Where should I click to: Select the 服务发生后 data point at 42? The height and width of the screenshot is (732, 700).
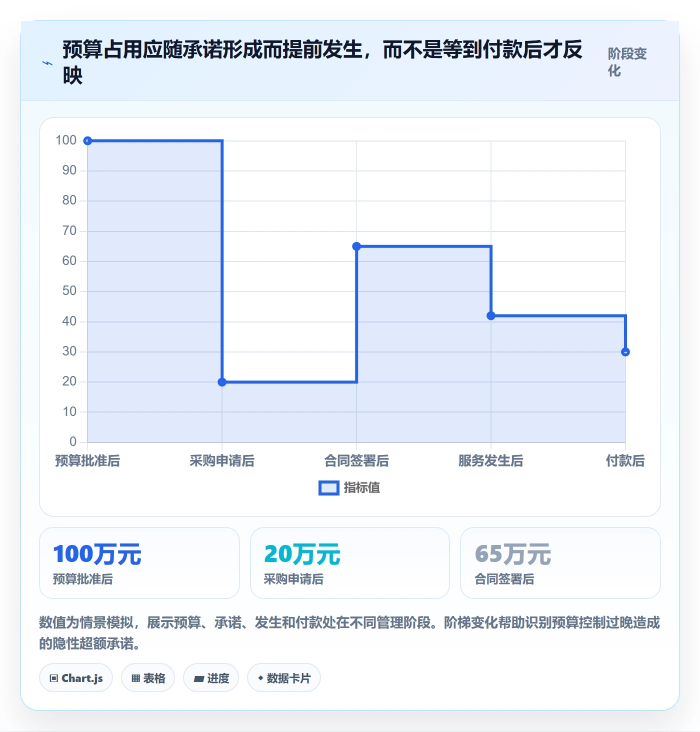pos(491,316)
